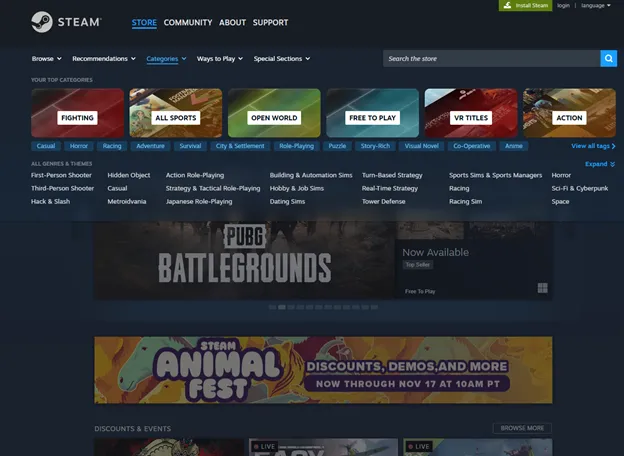Open the Browse dropdown menu

coord(47,58)
